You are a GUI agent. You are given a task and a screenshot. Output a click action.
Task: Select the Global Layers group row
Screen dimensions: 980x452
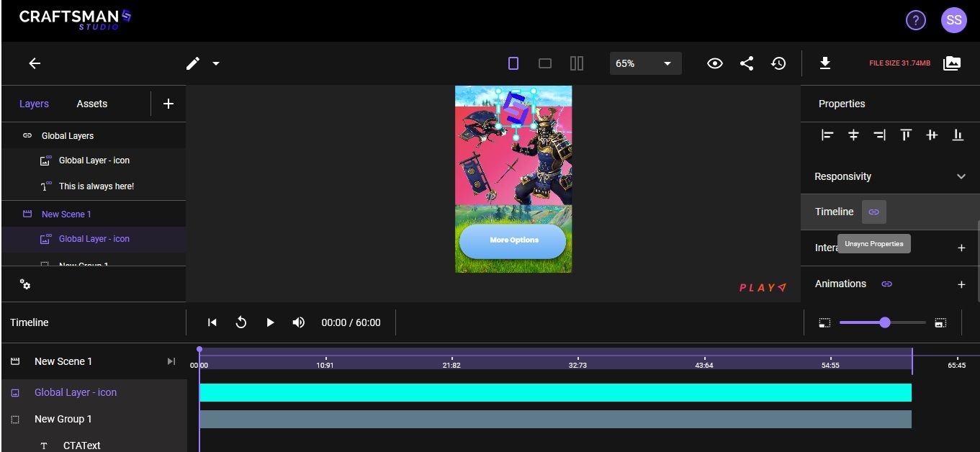pos(94,135)
